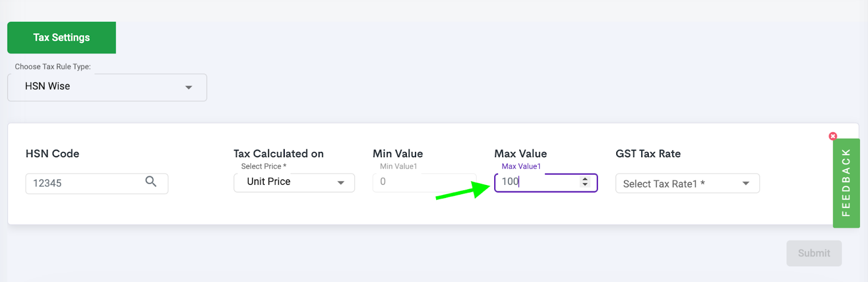Click the Choose Tax Rule Type label
Viewport: 868px width, 282px height.
53,67
